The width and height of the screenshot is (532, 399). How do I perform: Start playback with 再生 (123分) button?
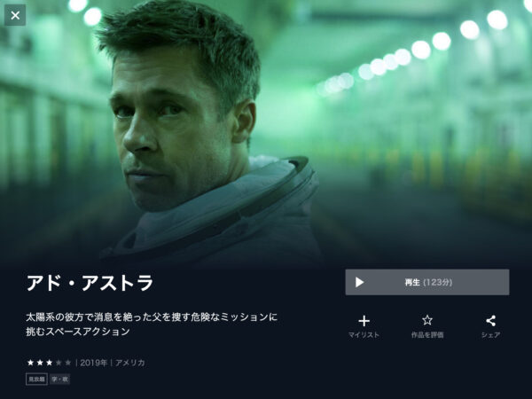tap(427, 282)
